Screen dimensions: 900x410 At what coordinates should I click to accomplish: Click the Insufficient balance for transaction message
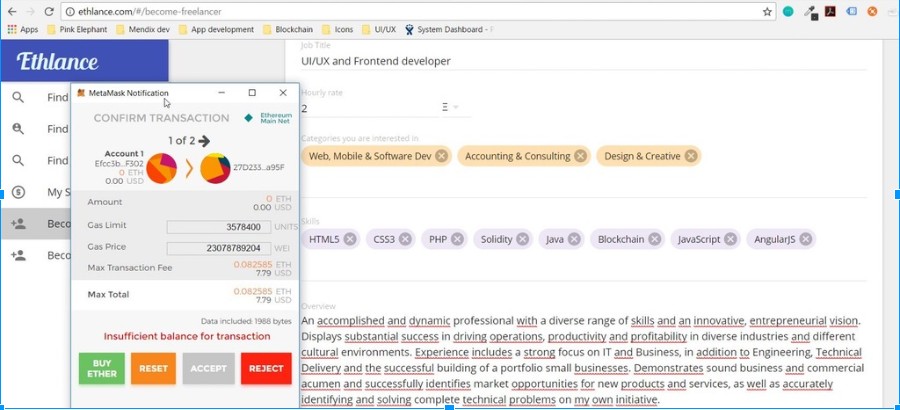pos(187,336)
